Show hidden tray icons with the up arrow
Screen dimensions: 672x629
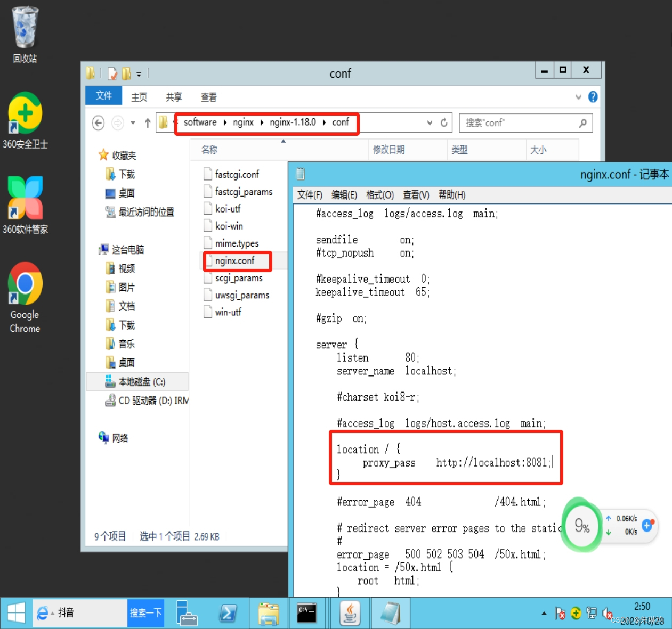click(x=544, y=613)
